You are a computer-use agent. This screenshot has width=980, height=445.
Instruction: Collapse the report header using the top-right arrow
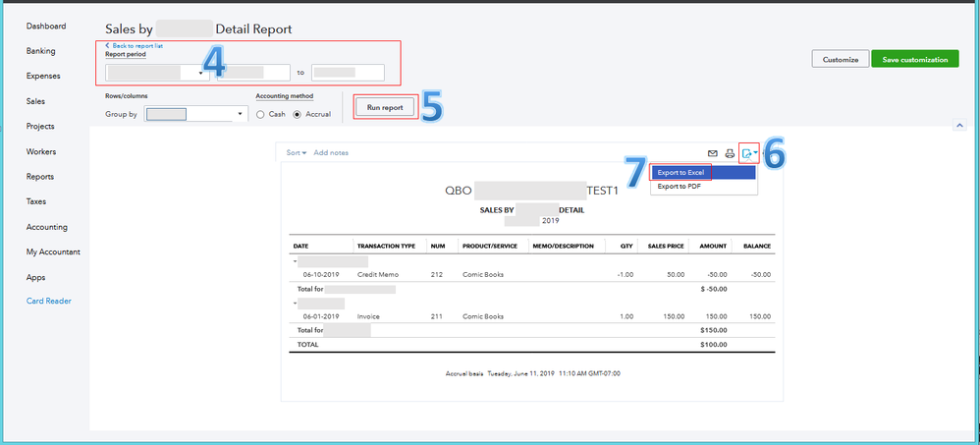click(x=958, y=126)
